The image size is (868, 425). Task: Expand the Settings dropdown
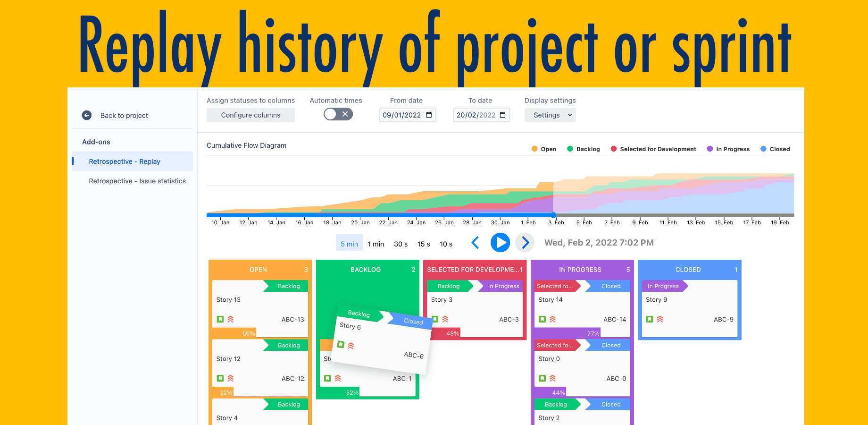550,115
